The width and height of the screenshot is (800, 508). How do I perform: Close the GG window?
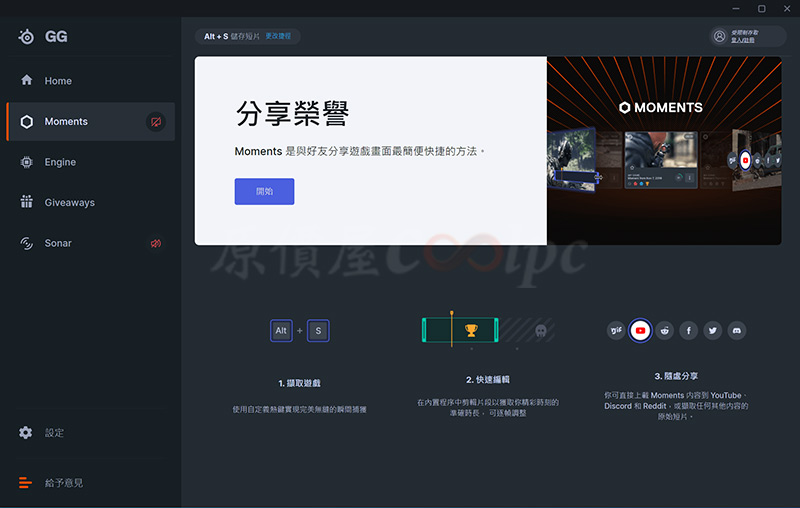pyautogui.click(x=787, y=9)
